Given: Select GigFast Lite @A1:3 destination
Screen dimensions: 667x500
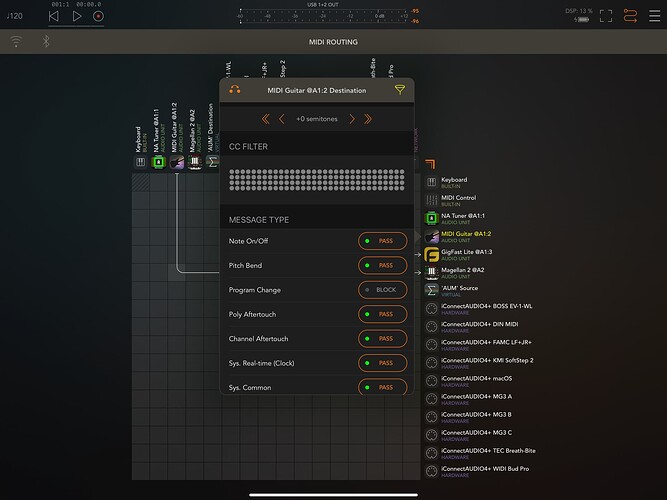Looking at the screenshot, I should coord(459,254).
